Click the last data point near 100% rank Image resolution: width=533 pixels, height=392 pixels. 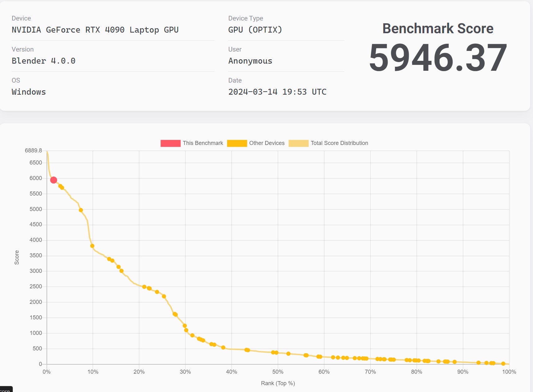tap(503, 363)
